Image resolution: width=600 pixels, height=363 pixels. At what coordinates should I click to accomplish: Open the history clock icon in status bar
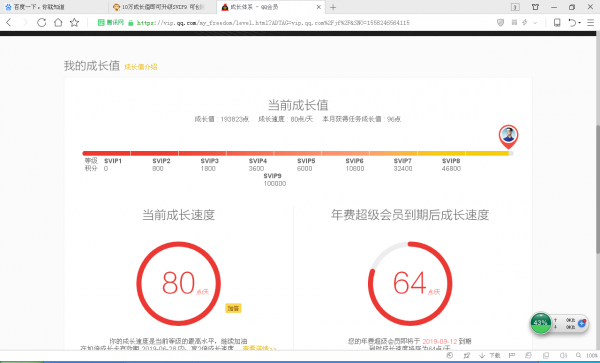450,356
